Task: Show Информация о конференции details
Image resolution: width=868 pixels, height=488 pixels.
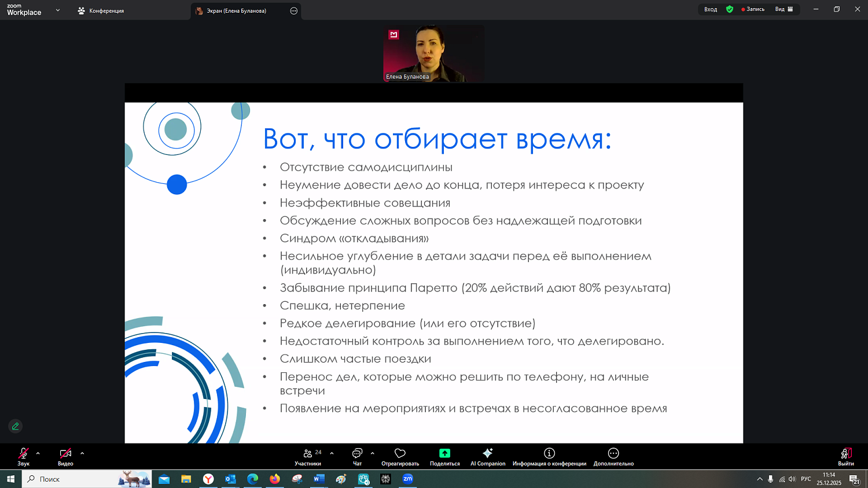Action: tap(549, 457)
